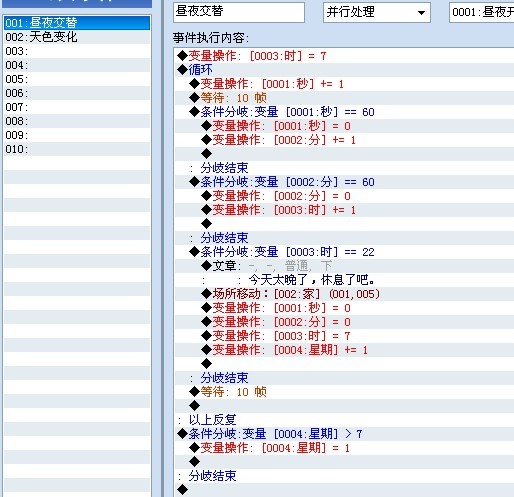Select the [0002:分] = 0 line under 分 == 60
The image size is (514, 497).
[344, 196]
